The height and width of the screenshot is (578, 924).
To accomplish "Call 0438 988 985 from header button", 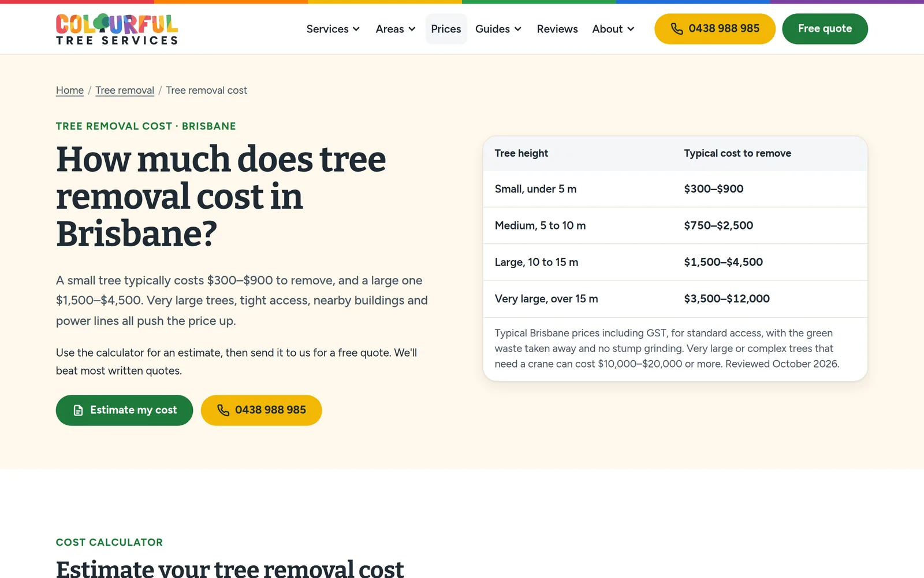I will pos(715,29).
